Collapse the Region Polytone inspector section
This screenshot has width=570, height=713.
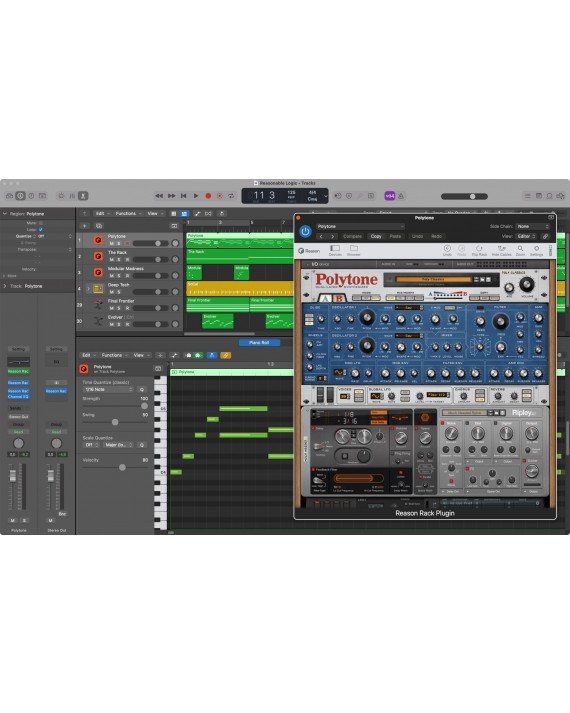pos(5,213)
